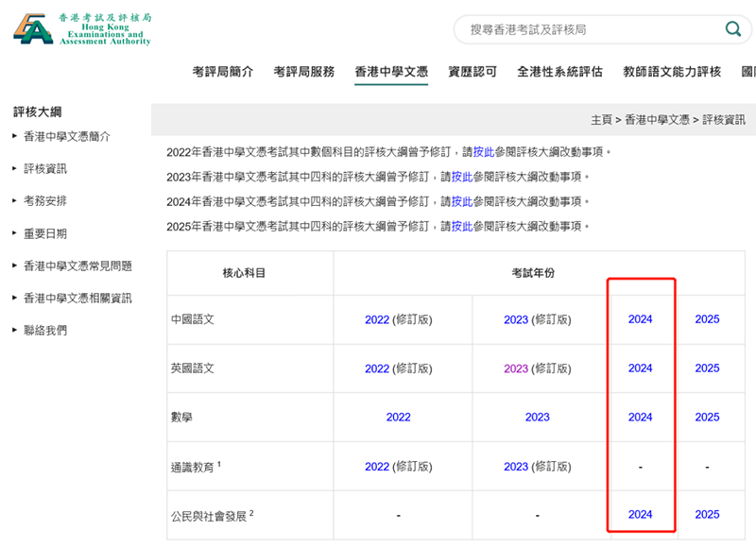Viewport: 756px width, 548px height.
Task: Expand sidebar item 重要日期
Action: (x=45, y=233)
